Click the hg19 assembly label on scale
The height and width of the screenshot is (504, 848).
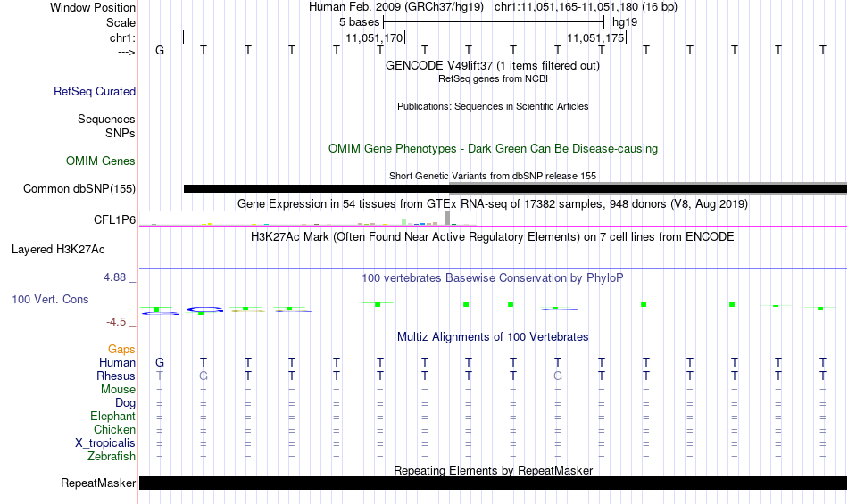click(625, 22)
